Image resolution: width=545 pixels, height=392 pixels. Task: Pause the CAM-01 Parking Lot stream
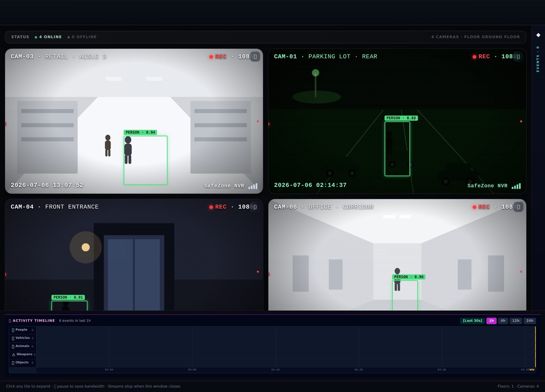518,57
